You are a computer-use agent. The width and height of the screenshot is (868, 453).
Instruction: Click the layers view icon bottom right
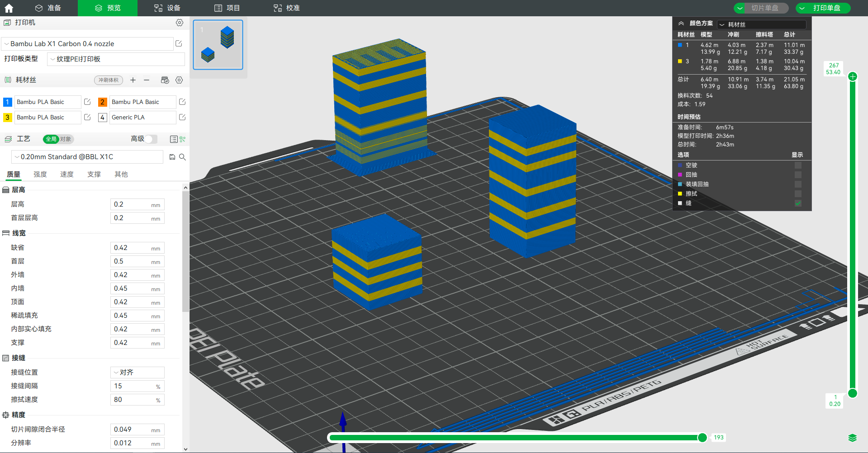[x=853, y=438]
